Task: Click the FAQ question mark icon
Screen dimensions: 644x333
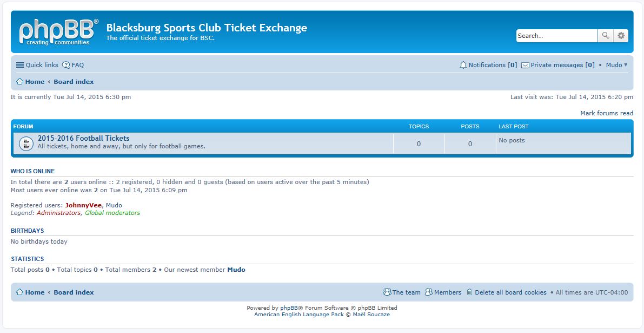Action: pos(66,65)
